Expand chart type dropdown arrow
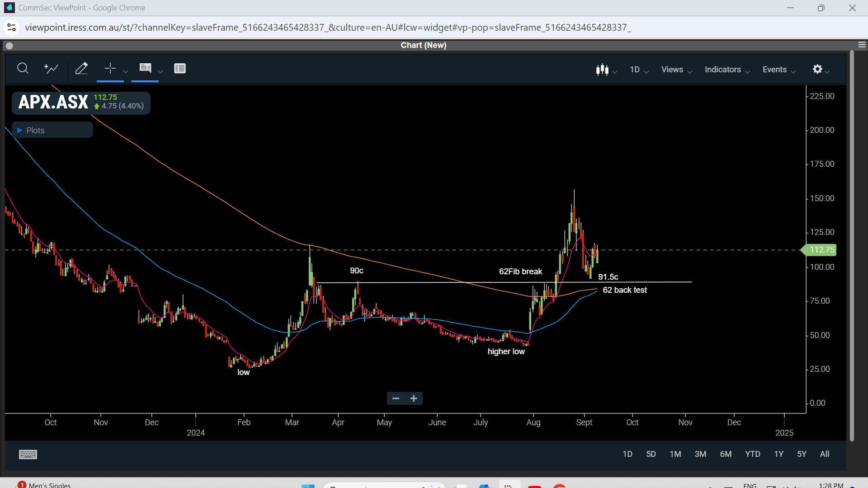This screenshot has height=488, width=868. point(615,71)
